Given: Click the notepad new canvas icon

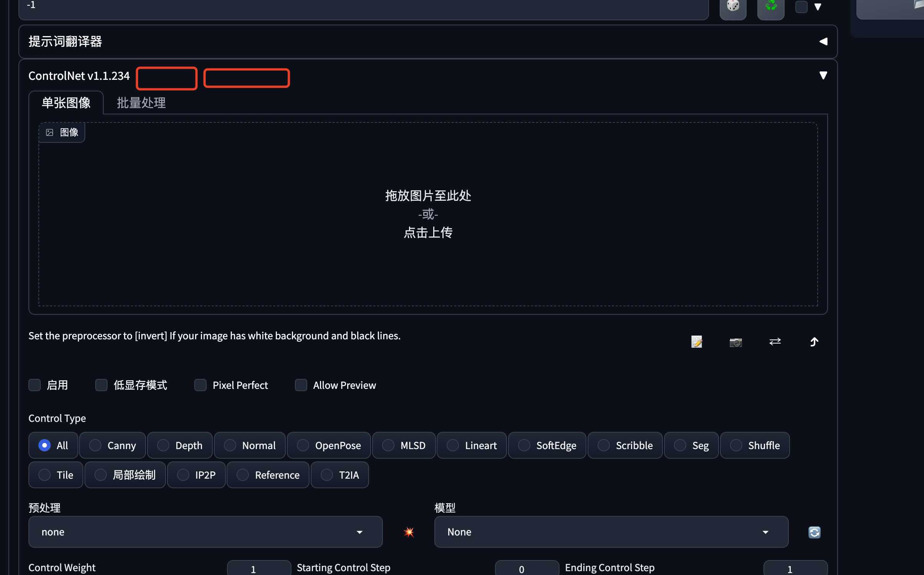Looking at the screenshot, I should [x=697, y=342].
